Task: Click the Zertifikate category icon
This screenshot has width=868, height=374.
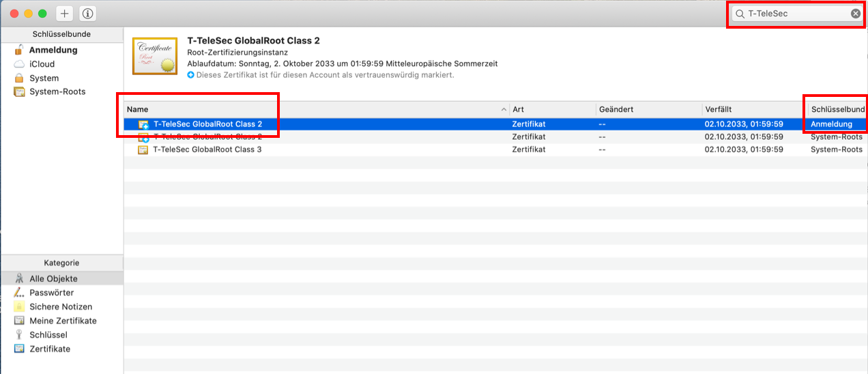Action: point(19,349)
